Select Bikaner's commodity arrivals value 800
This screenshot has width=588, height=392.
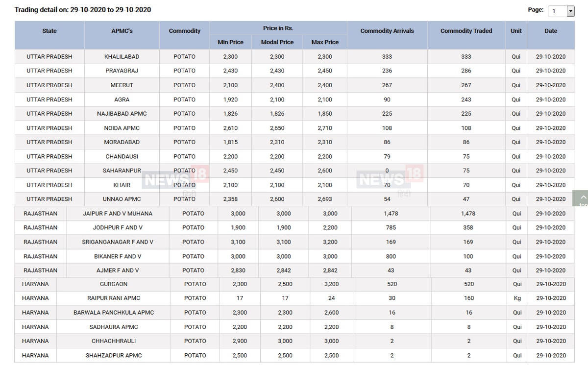(x=391, y=256)
